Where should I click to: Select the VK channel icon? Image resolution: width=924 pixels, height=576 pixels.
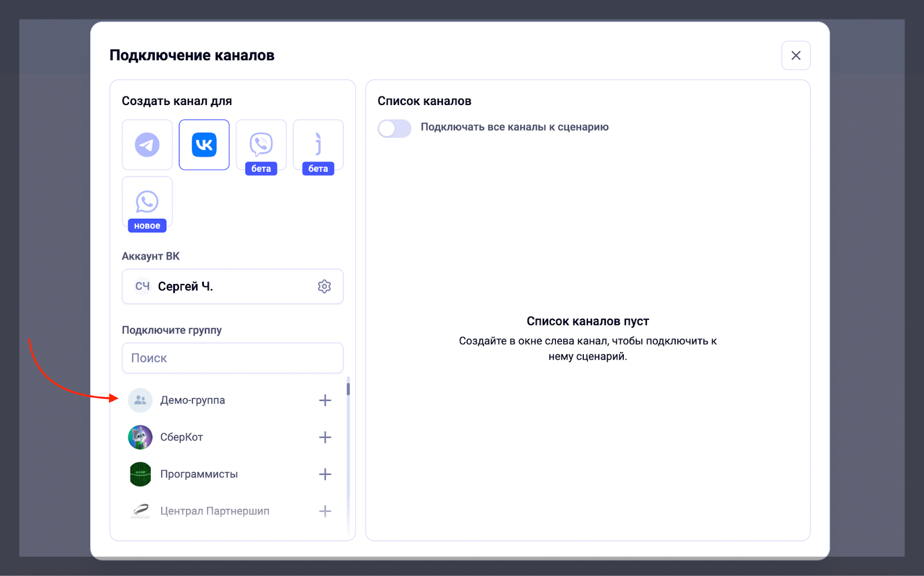click(204, 145)
